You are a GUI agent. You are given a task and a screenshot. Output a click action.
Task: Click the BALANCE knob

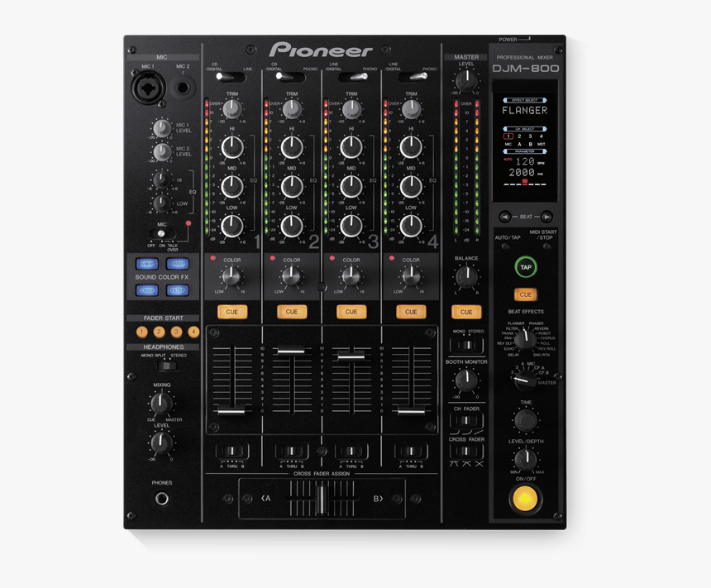[466, 276]
